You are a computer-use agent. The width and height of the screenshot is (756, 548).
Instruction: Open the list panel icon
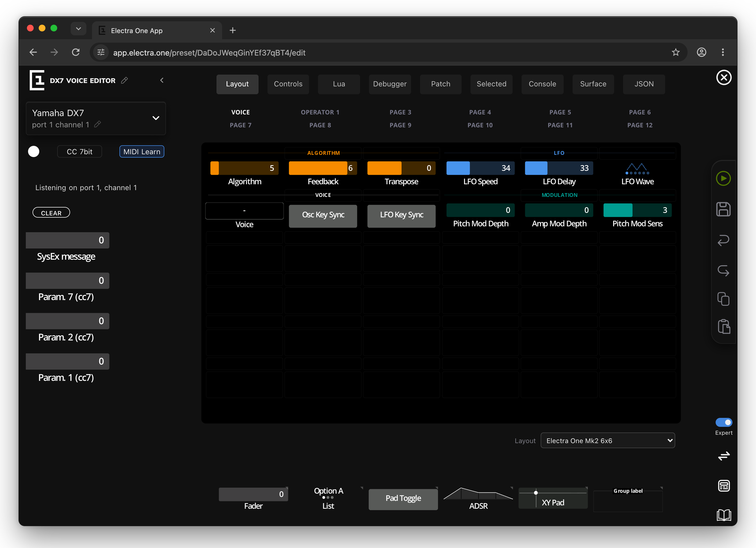coord(724,486)
